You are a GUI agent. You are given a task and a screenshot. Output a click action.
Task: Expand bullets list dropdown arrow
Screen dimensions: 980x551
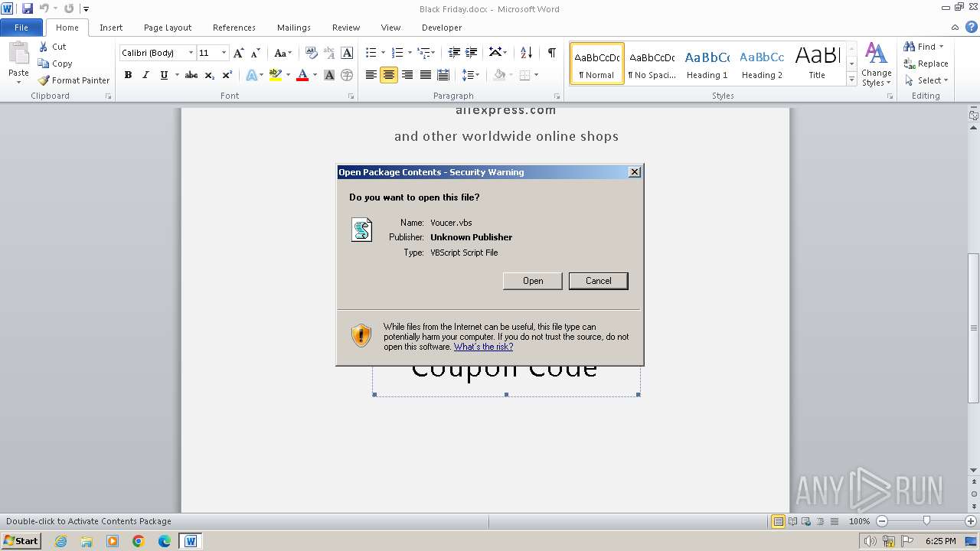384,53
